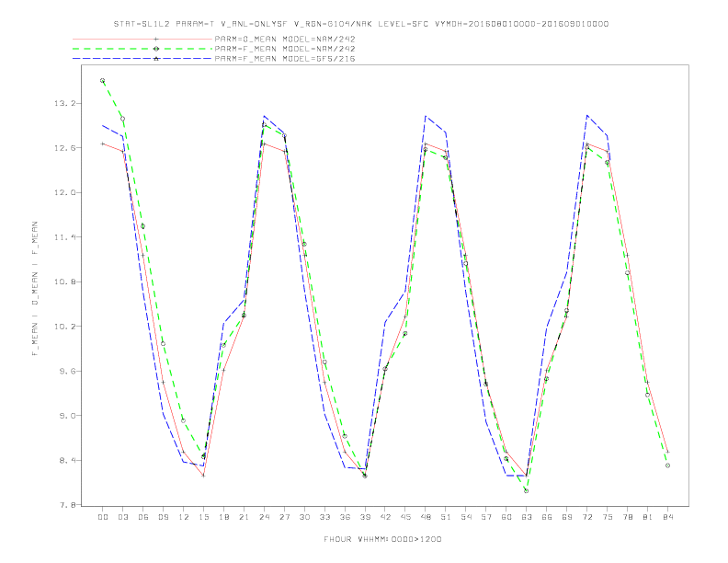This screenshot has height=563, width=728.
Task: Click y-axis tick label 7.8
Action: 67,504
